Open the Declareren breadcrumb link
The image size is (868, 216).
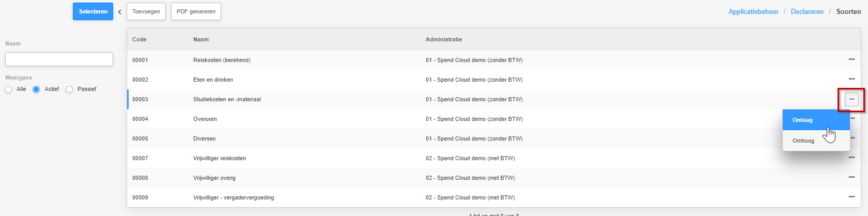tap(807, 12)
